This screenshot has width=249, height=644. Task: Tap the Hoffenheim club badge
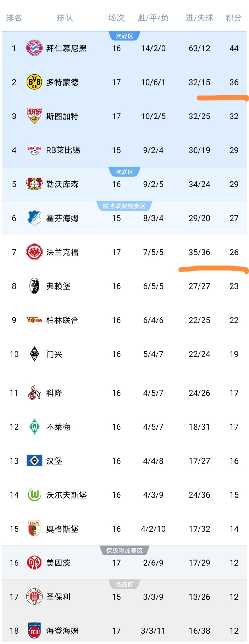34,218
